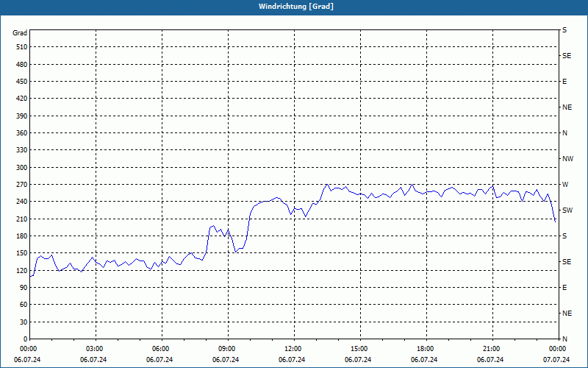Click the 450 degree axis label
588x368 pixels.
(22, 82)
